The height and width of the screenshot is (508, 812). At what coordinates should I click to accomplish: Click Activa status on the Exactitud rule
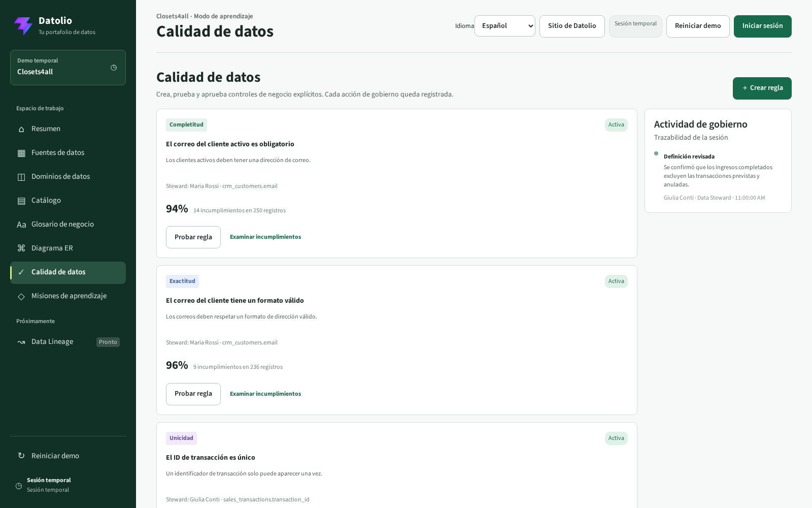616,281
